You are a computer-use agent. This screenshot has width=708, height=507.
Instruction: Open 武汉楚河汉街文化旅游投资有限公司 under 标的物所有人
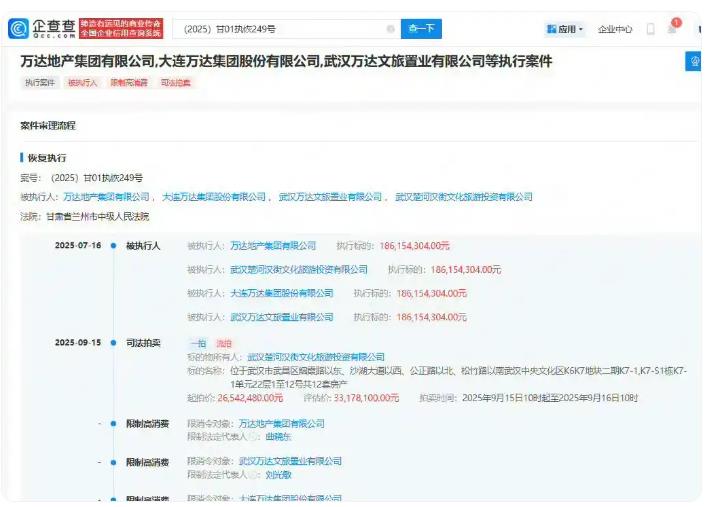point(315,356)
